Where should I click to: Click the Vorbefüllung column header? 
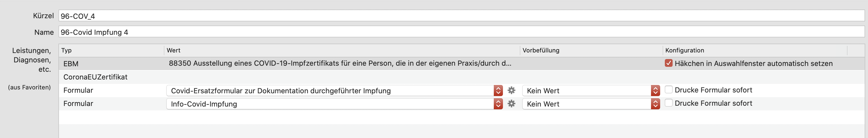click(591, 50)
